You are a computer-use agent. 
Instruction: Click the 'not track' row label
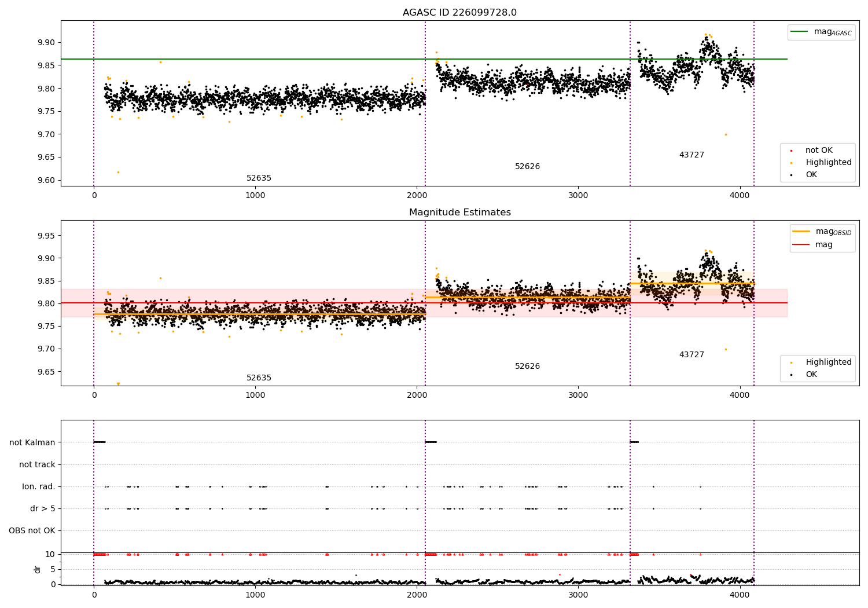point(37,465)
